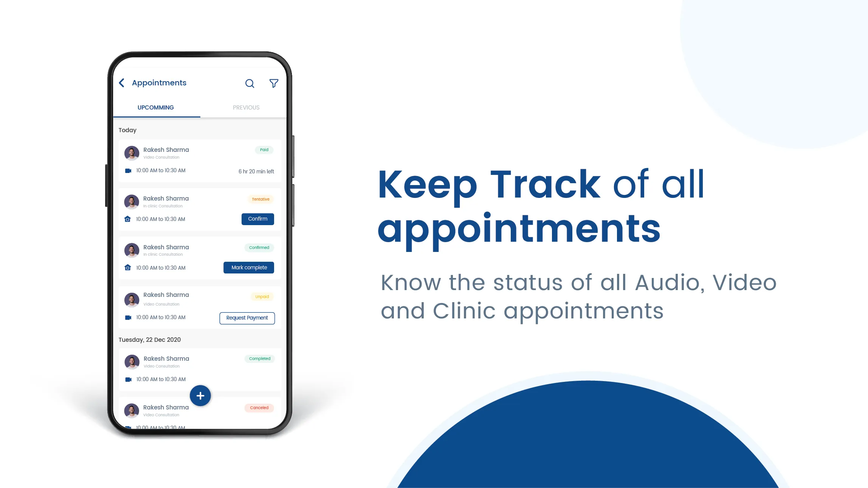Select the UPCOMMING tab
Viewport: 868px width, 488px height.
(155, 107)
